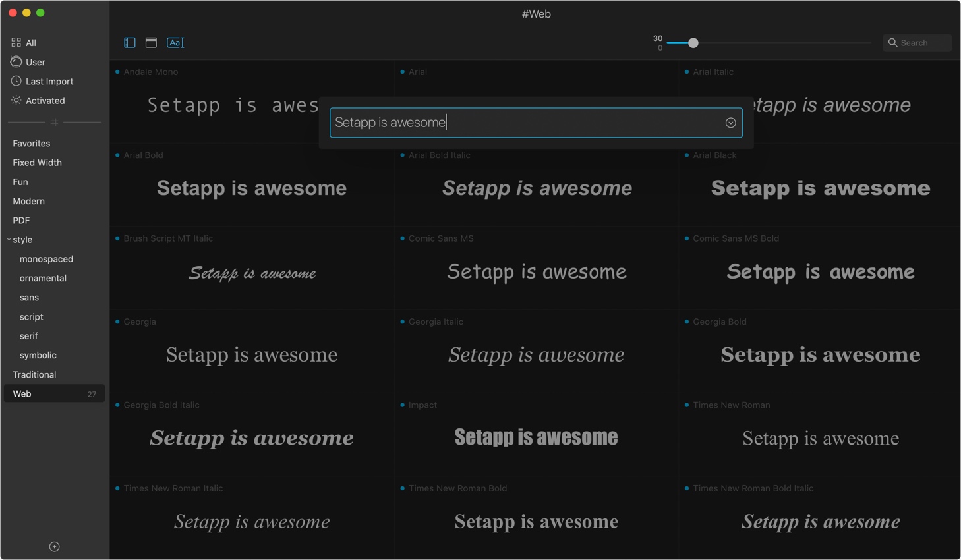Select the Arial Black font preview
Screen dimensions: 961x560
click(821, 188)
